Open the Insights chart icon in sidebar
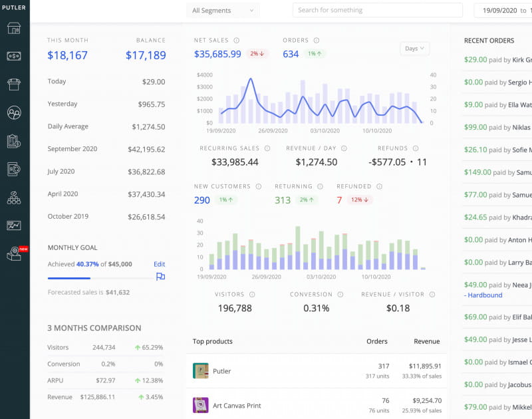Viewport: 532px width, 419px height. point(14,225)
